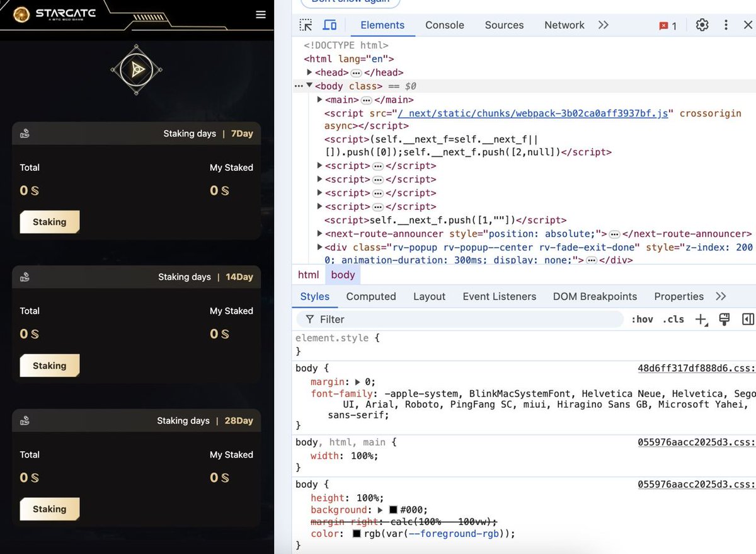The image size is (756, 554).
Task: Toggle the device toolbar icon
Action: pos(329,25)
